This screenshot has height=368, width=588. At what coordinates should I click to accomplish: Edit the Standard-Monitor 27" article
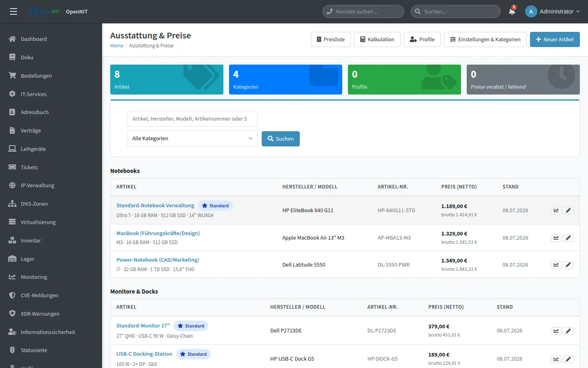coord(568,331)
